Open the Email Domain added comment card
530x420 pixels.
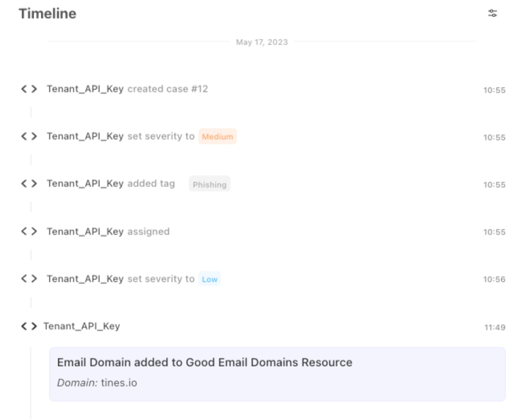coord(277,374)
